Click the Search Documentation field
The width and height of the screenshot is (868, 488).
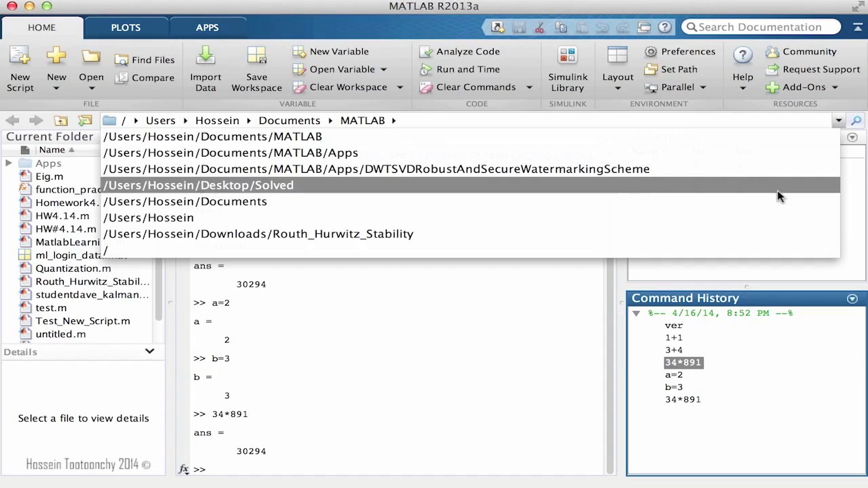pos(761,27)
